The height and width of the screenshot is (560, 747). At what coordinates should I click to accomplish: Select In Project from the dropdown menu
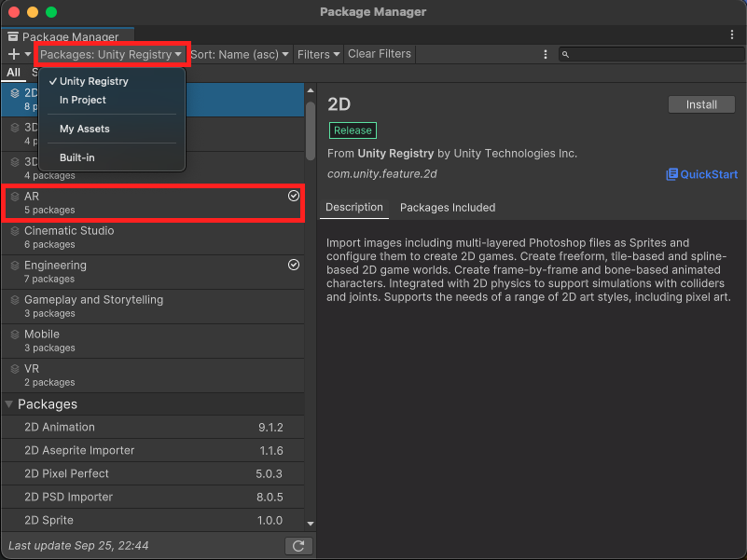(x=83, y=100)
